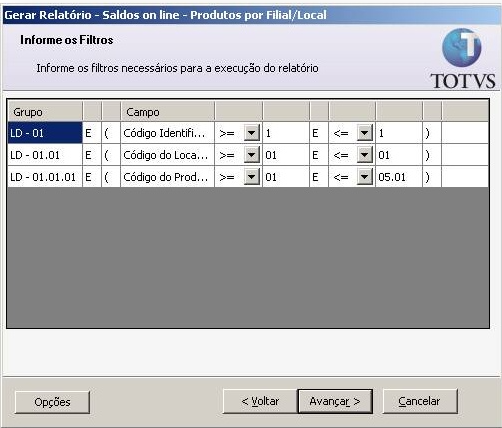Select the LD - 01 group cell
This screenshot has width=502, height=428.
pyautogui.click(x=45, y=133)
